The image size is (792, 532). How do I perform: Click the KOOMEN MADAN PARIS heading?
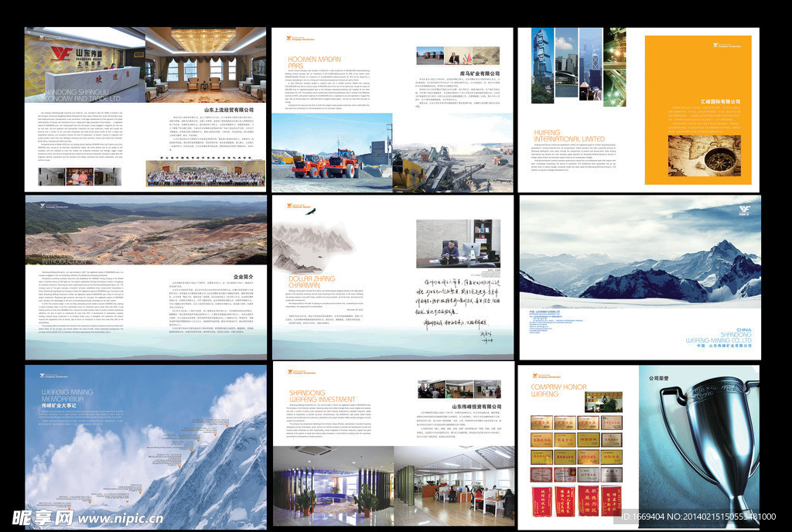314,62
